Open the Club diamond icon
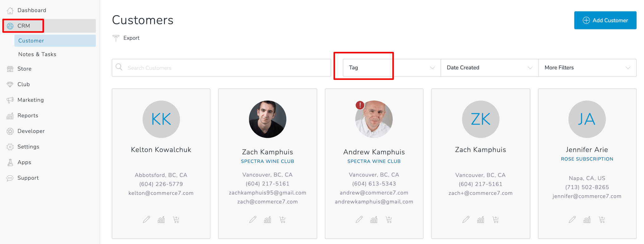The height and width of the screenshot is (244, 644). (x=10, y=84)
